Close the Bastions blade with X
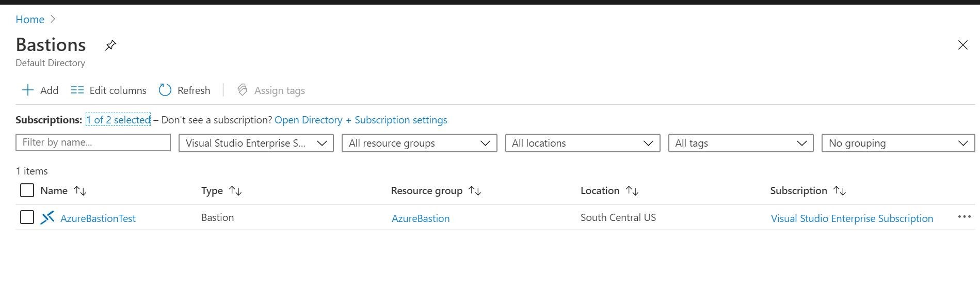The height and width of the screenshot is (286, 980). tap(962, 45)
